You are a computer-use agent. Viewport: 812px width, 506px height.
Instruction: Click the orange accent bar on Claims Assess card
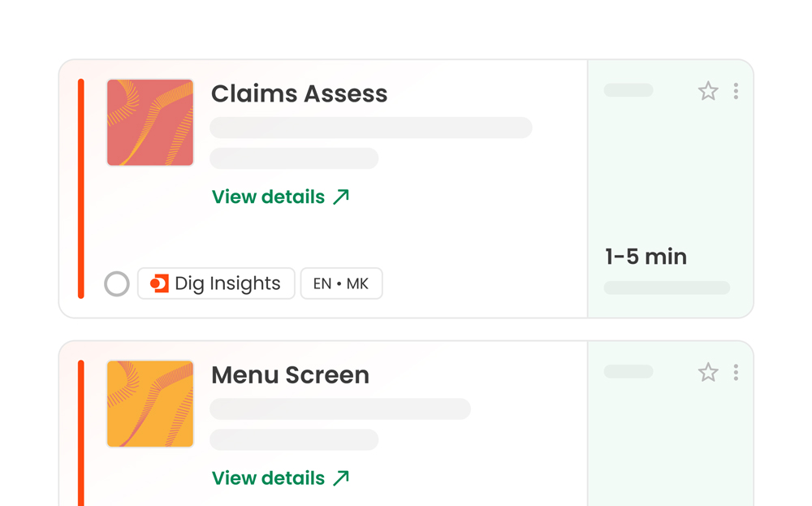81,188
